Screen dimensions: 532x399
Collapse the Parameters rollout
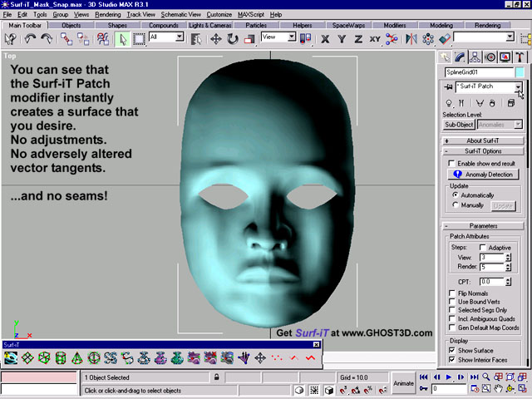483,225
